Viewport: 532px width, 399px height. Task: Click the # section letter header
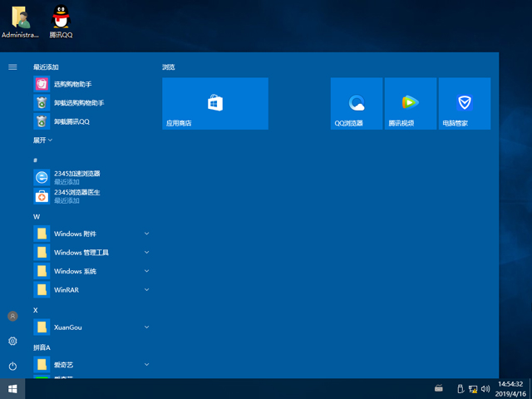(35, 160)
